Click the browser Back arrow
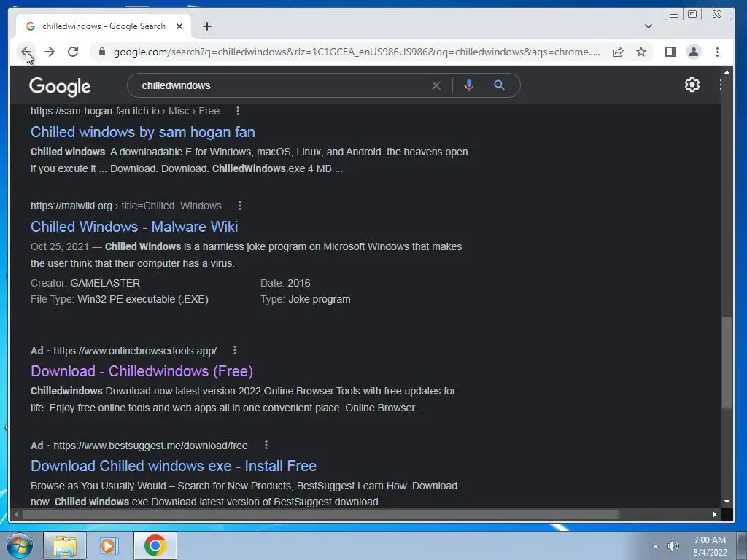Screen dimensions: 747x560 (26, 52)
